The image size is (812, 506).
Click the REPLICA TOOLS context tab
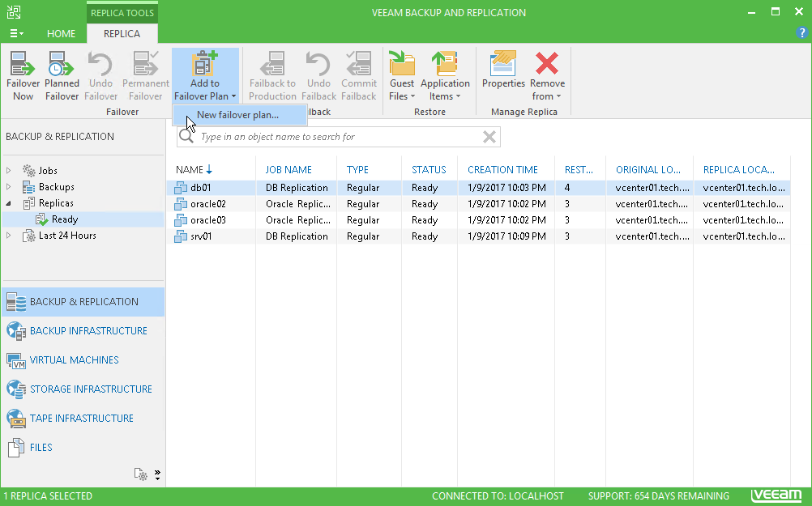click(122, 13)
